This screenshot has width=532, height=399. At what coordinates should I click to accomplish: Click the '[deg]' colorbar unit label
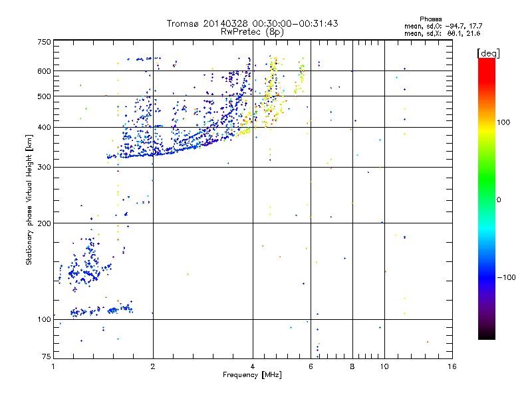tap(488, 53)
